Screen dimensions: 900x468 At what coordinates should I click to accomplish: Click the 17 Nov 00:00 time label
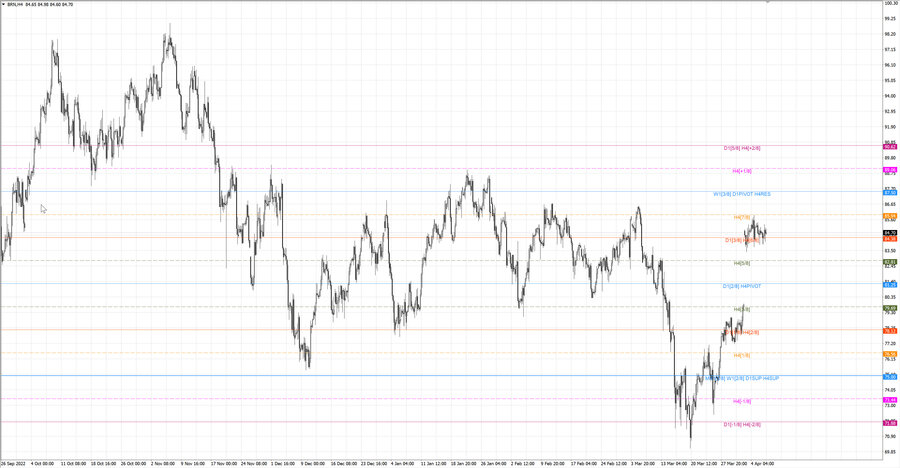(x=223, y=463)
